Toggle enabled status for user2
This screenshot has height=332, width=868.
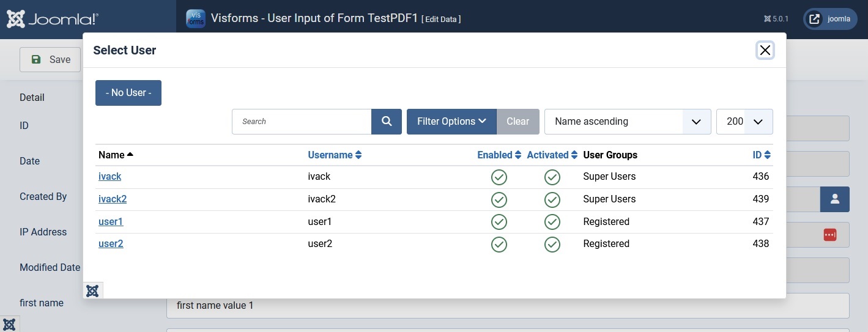pos(499,245)
